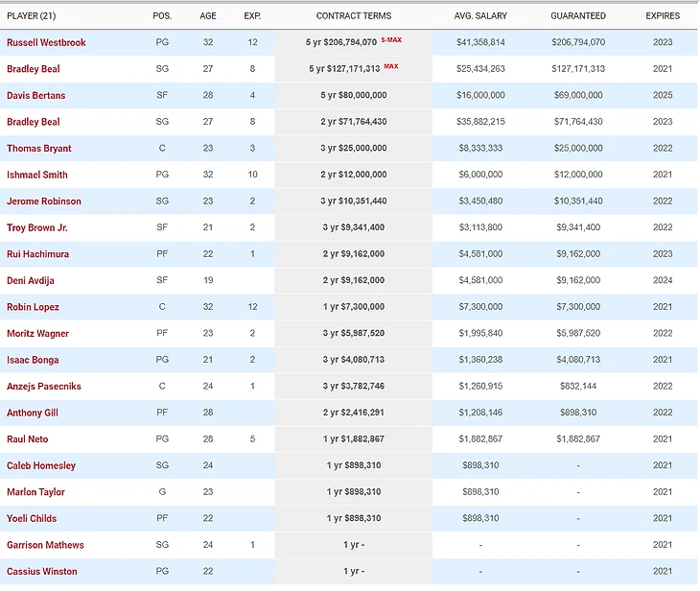Viewport: 700px width, 591px height.
Task: Sort by the Guaranteed column header
Action: (x=578, y=16)
